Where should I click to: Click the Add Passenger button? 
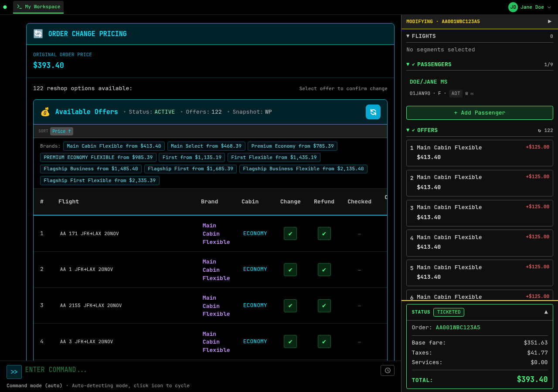click(x=480, y=113)
